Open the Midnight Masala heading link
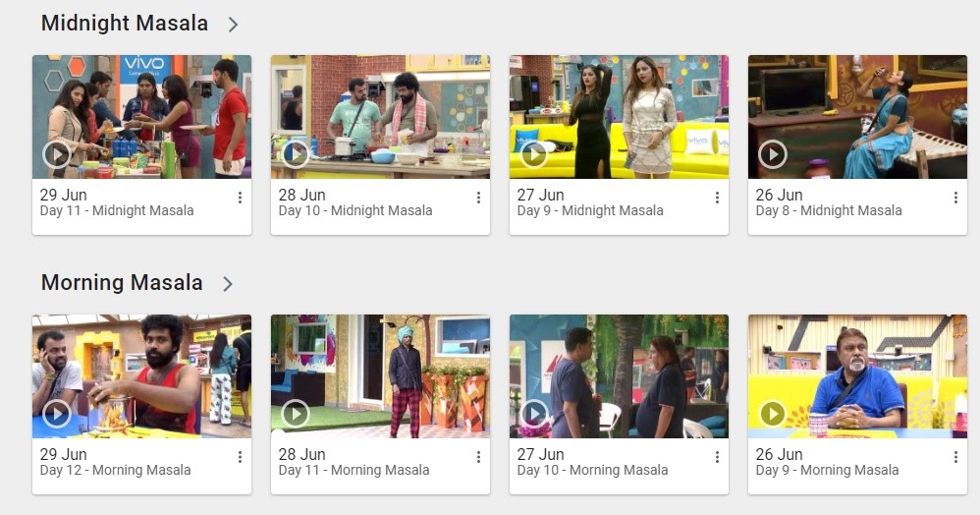The width and height of the screenshot is (980, 515). (x=125, y=24)
